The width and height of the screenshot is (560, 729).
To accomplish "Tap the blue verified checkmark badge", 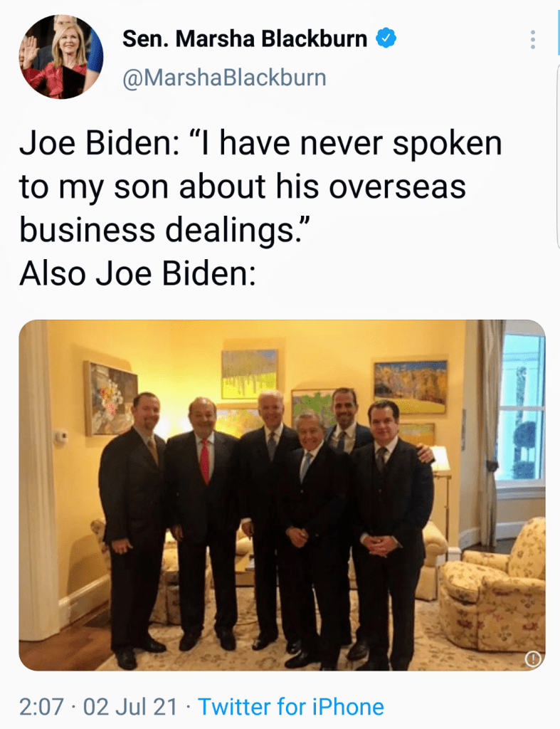I will (x=386, y=38).
